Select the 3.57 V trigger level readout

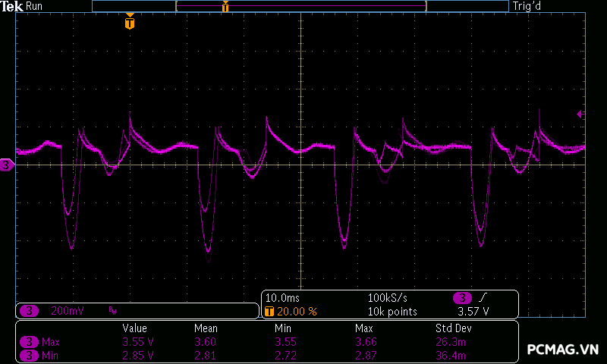pyautogui.click(x=473, y=312)
